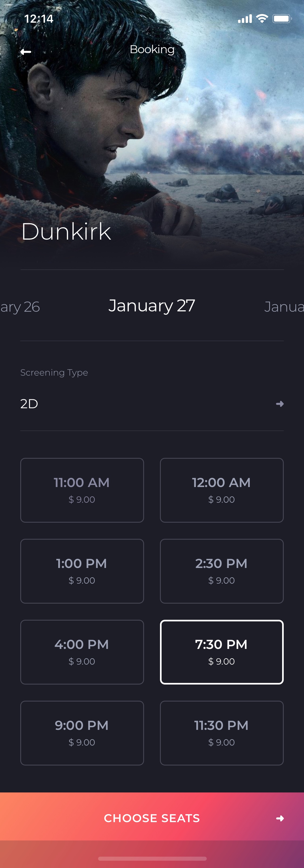Screen dimensions: 304x868
Task: Select the 11:30 PM showtime
Action: 222,733
